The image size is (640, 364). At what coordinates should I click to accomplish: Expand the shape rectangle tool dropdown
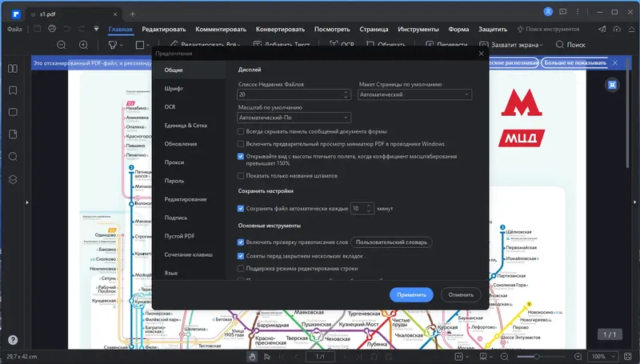[148, 45]
